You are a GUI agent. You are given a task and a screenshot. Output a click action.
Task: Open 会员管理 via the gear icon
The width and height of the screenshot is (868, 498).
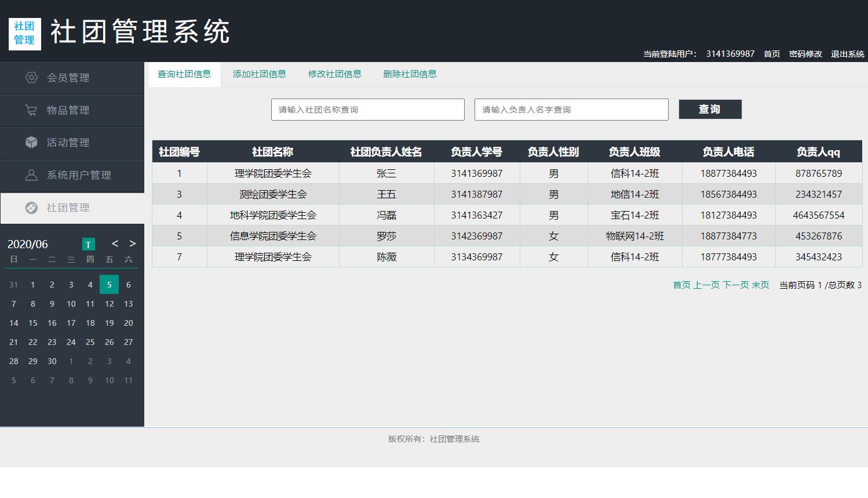[x=31, y=78]
